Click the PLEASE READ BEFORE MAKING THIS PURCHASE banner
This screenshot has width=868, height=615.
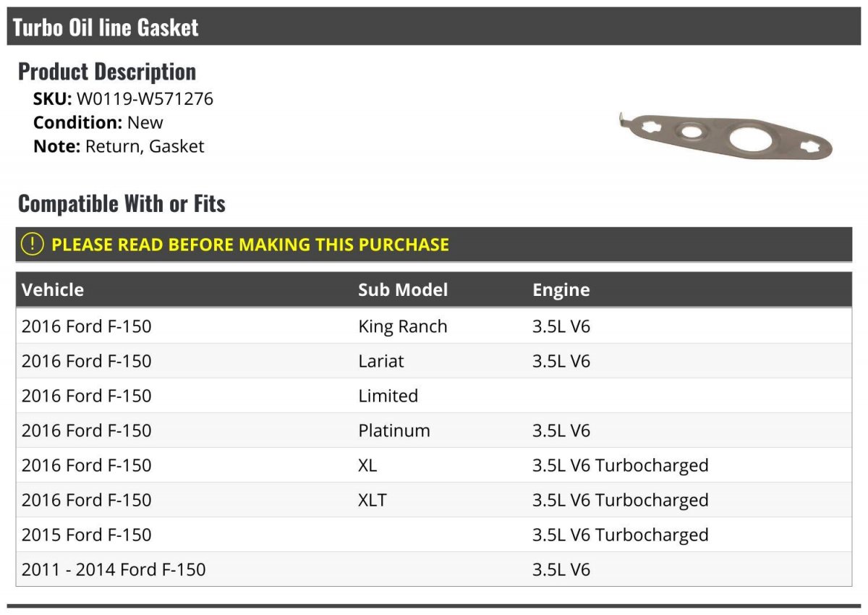point(434,245)
